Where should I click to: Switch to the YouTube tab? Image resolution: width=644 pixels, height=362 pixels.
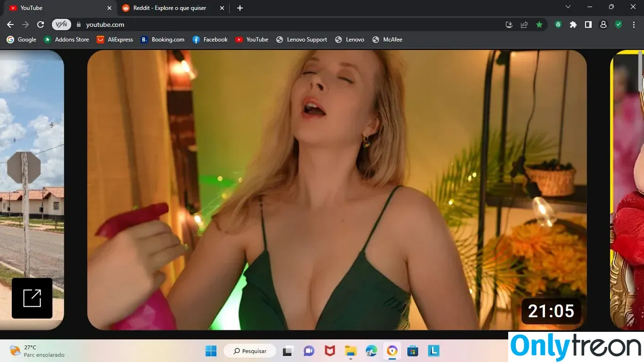click(59, 8)
